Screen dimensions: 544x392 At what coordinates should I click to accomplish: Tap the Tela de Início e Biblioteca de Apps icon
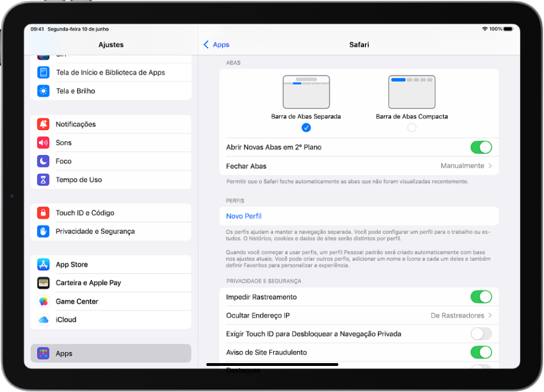pyautogui.click(x=44, y=72)
